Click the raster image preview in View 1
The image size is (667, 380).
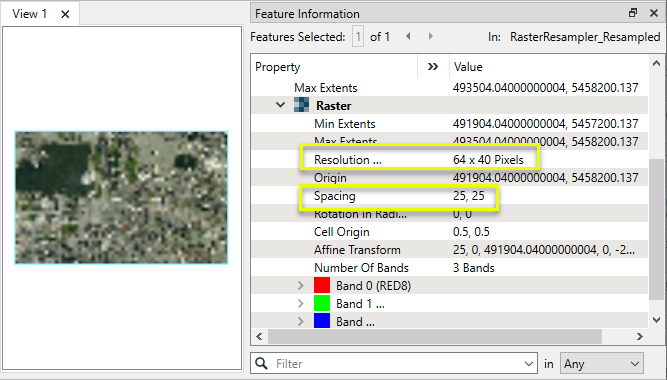point(121,197)
